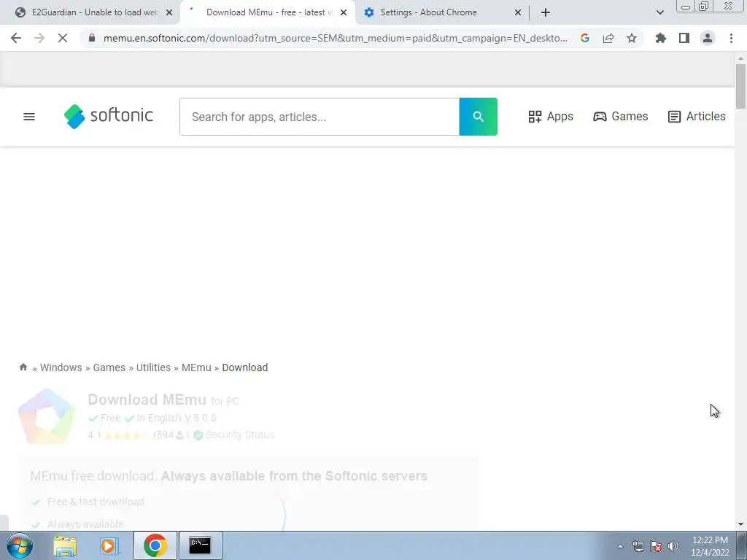Open the MEmu breadcrumb link

[x=196, y=367]
